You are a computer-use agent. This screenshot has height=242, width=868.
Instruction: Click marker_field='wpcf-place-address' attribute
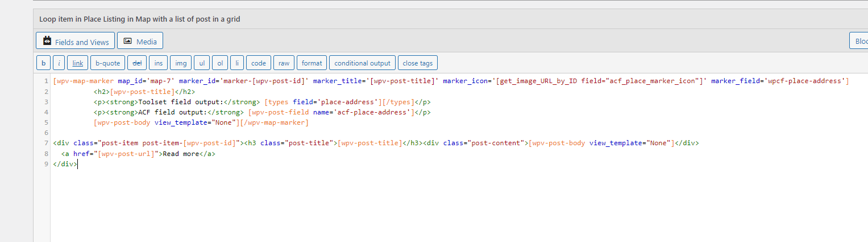778,81
